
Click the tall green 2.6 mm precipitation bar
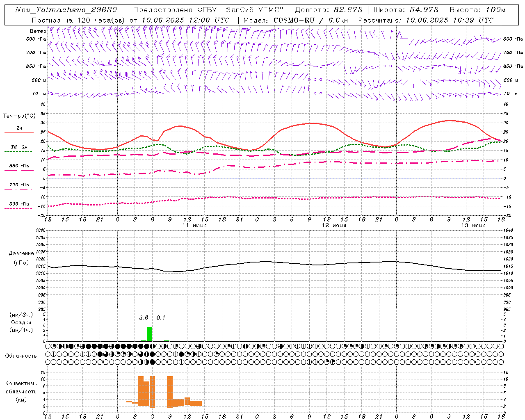click(x=150, y=334)
